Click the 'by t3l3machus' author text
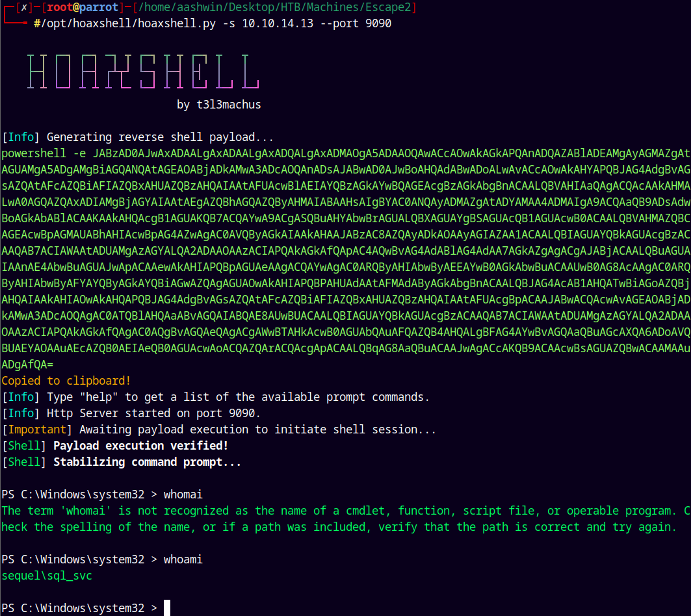Image resolution: width=691 pixels, height=616 pixels. point(218,105)
